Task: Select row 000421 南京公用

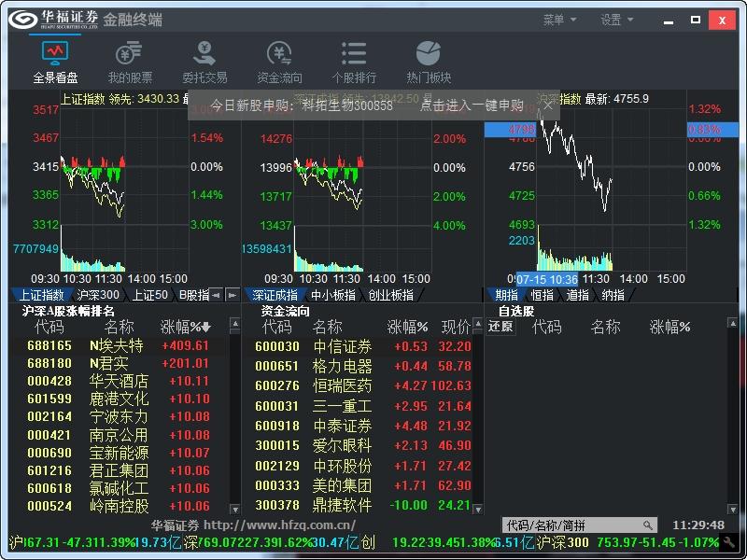Action: tap(120, 435)
